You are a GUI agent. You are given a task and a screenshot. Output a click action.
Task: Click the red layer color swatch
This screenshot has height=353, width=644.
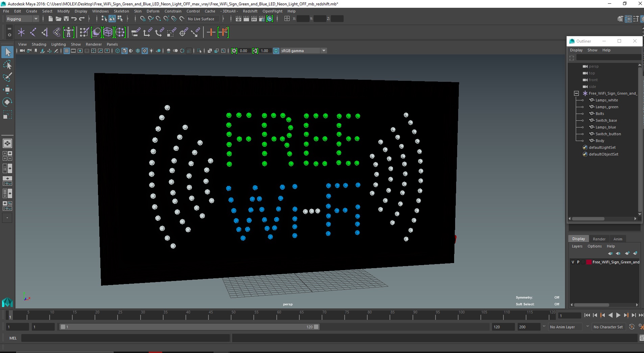point(589,262)
